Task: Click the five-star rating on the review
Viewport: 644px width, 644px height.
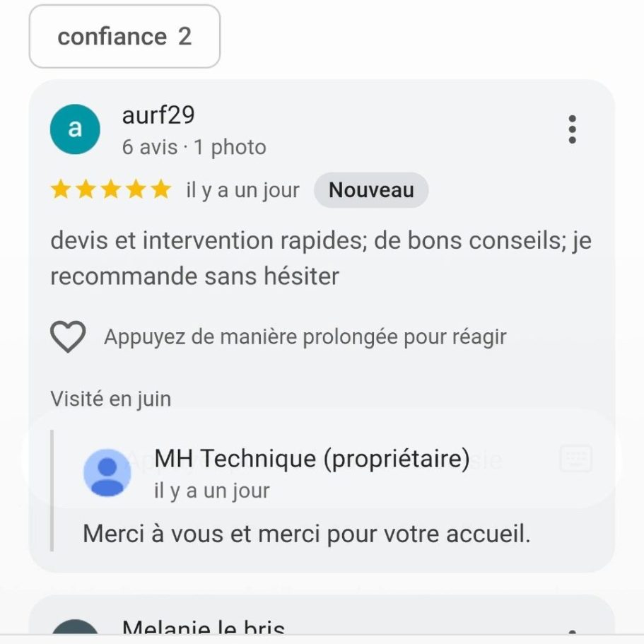Action: (111, 190)
